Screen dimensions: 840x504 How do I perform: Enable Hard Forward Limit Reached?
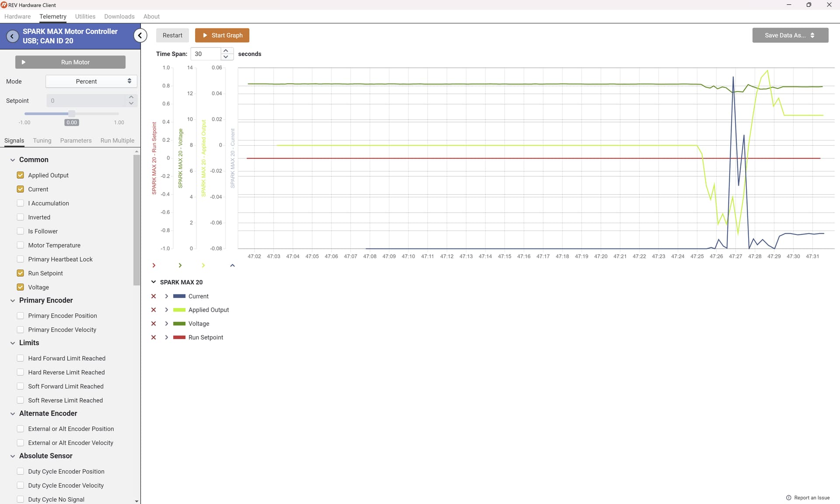tap(20, 358)
